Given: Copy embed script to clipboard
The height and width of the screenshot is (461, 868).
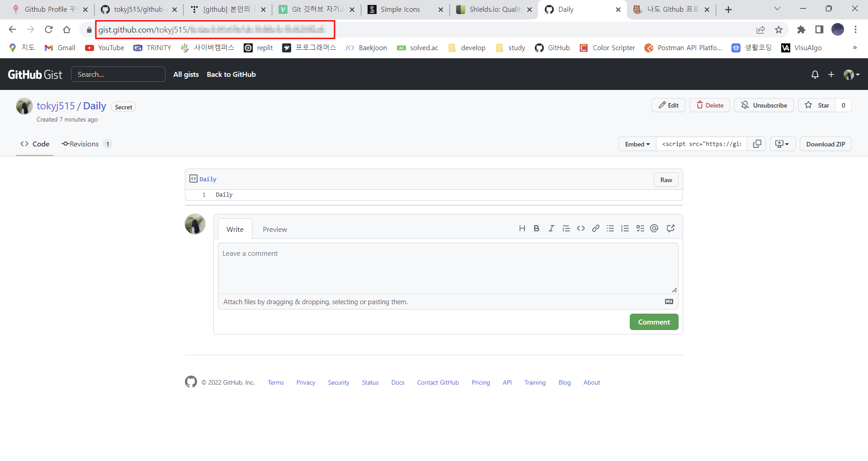Looking at the screenshot, I should pos(757,144).
